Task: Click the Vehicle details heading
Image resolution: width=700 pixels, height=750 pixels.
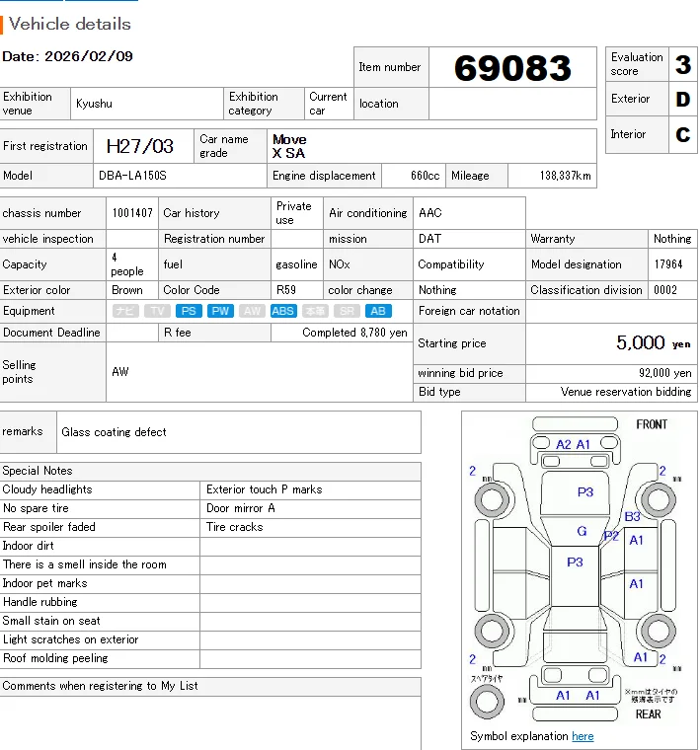Action: [70, 24]
